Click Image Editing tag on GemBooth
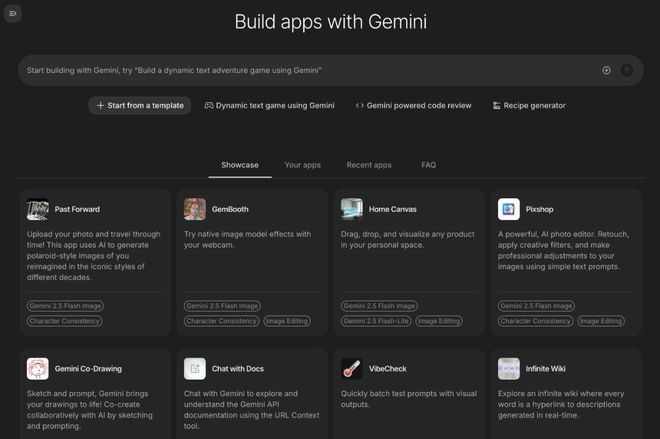 coord(287,321)
